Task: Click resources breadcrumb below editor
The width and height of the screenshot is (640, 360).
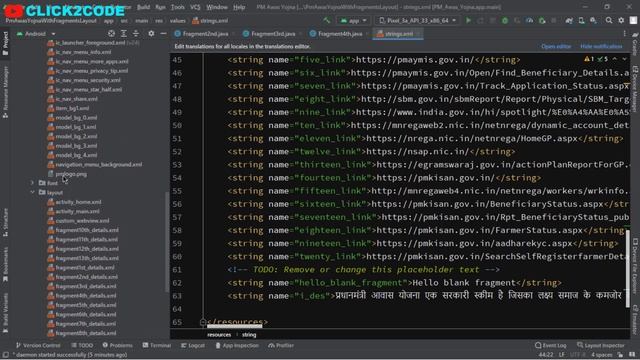Action: click(x=219, y=335)
